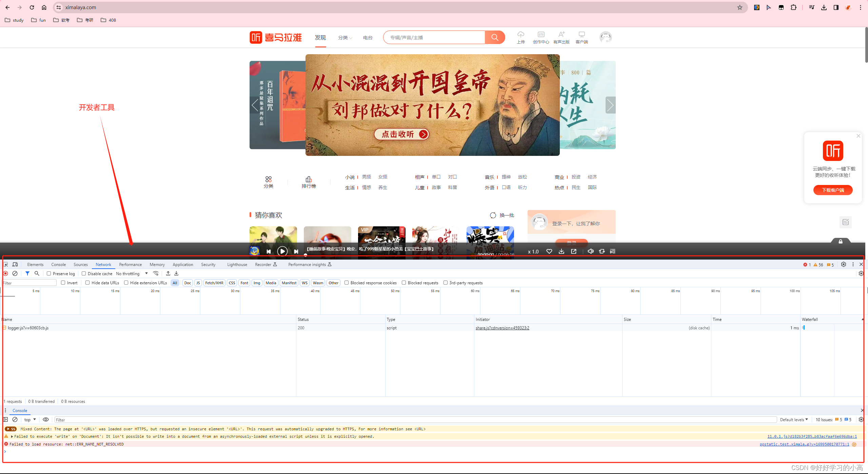
Task: Enable the Preserve log checkbox
Action: [x=49, y=273]
